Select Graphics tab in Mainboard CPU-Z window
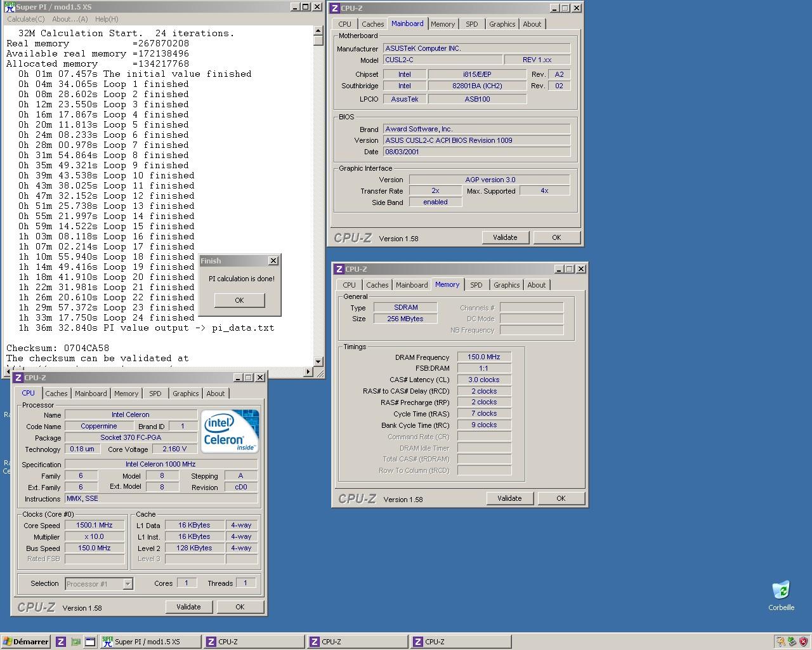 tap(502, 24)
